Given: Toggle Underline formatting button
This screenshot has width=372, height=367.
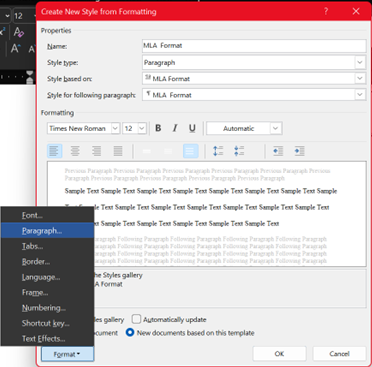Looking at the screenshot, I should [x=192, y=128].
